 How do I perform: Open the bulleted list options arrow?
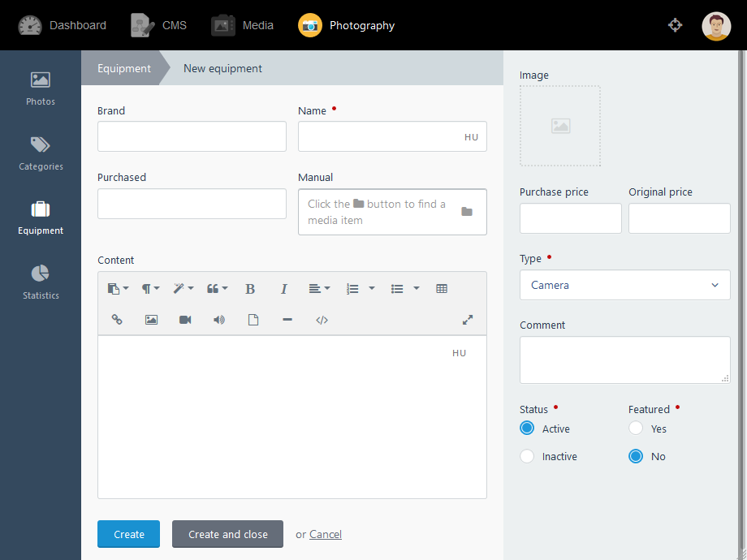pyautogui.click(x=417, y=289)
